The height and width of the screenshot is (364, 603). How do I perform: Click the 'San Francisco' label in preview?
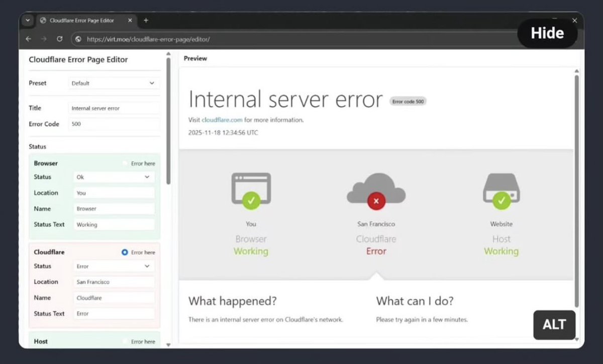pos(376,224)
